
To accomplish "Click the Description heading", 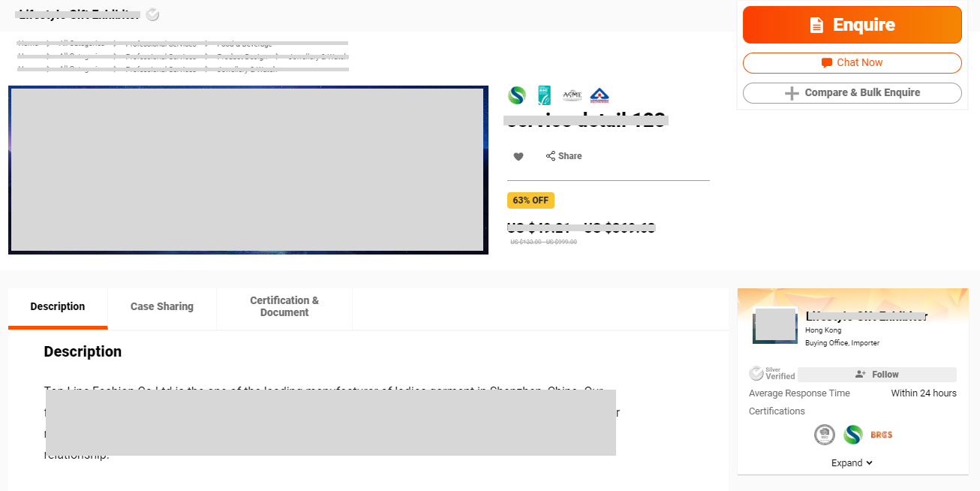I will click(x=83, y=351).
